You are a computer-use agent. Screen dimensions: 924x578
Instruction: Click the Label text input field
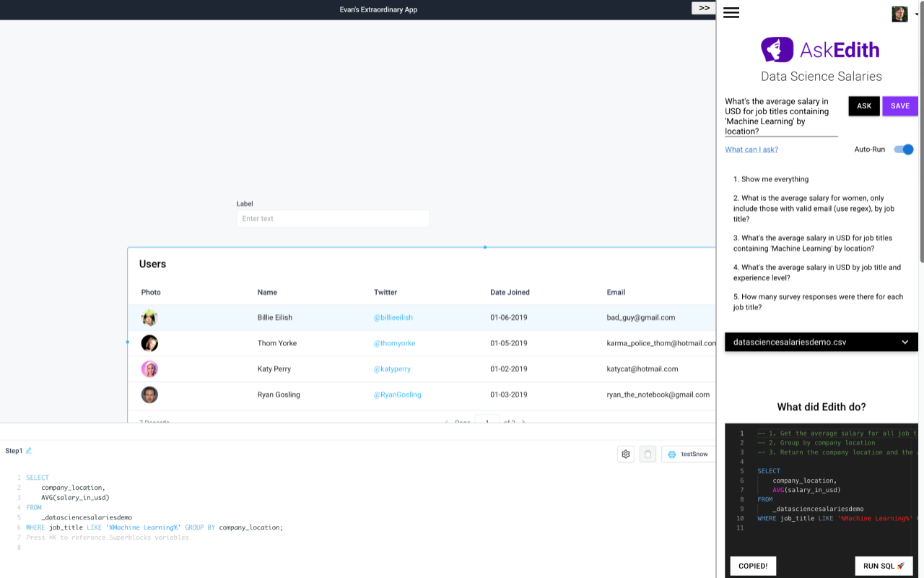coord(333,218)
